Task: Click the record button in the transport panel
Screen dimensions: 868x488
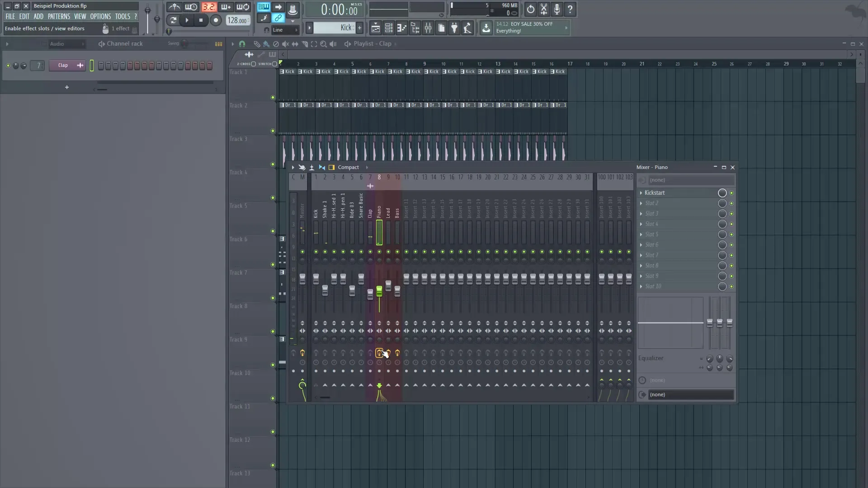Action: (x=216, y=20)
